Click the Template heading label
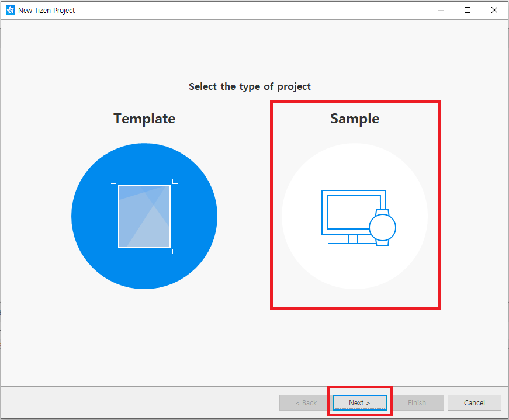Screen dimensions: 509x420 144,119
